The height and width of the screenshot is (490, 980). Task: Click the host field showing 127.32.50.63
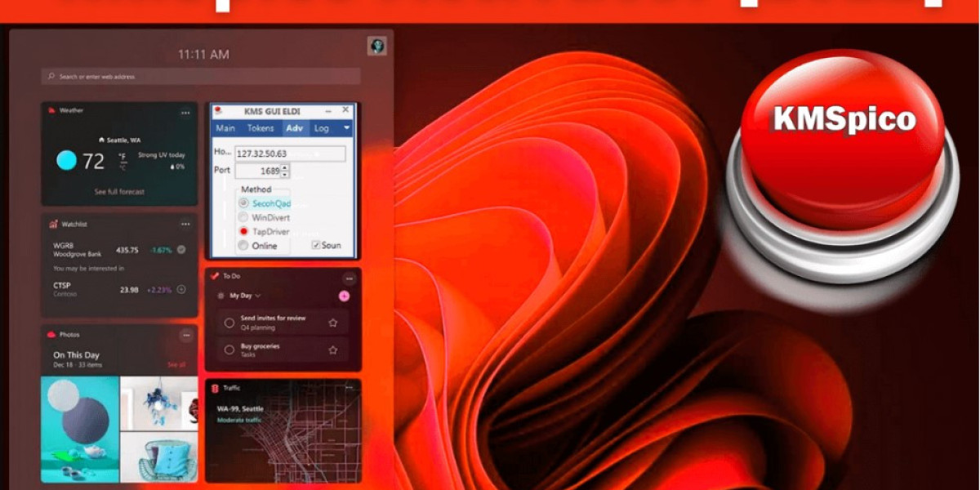pyautogui.click(x=290, y=154)
